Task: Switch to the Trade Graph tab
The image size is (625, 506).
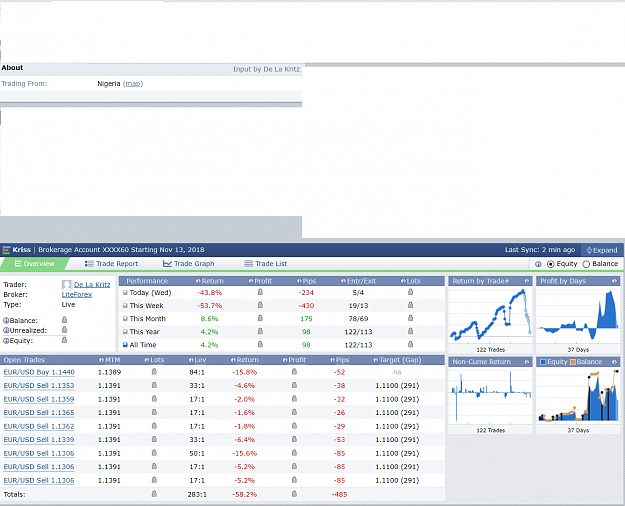Action: coord(189,264)
